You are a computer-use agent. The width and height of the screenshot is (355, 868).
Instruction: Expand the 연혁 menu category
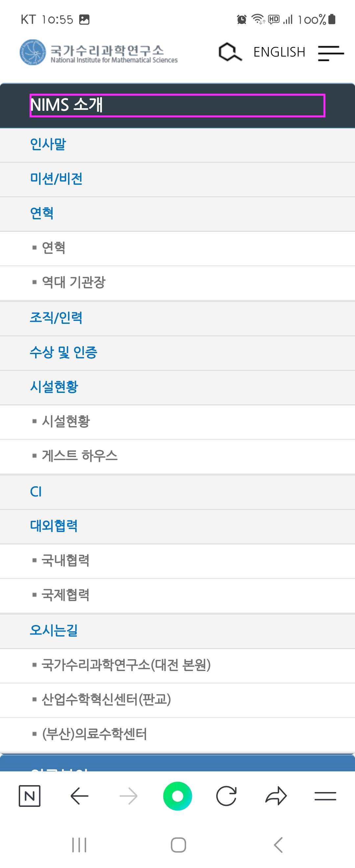tap(177, 214)
